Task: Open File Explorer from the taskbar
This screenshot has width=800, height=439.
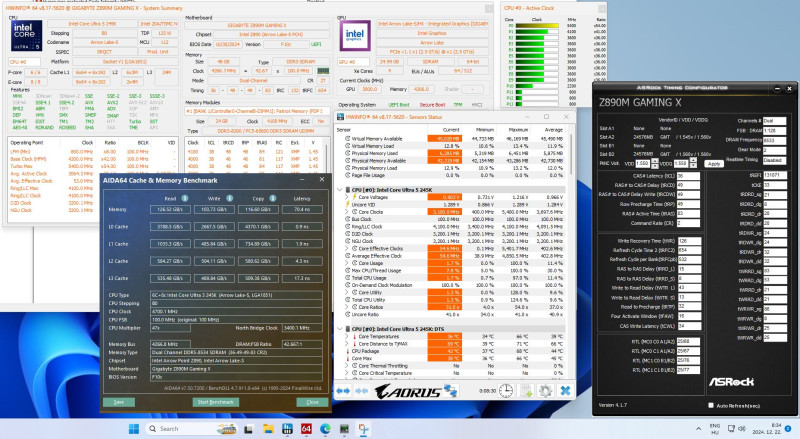Action: coord(268,429)
